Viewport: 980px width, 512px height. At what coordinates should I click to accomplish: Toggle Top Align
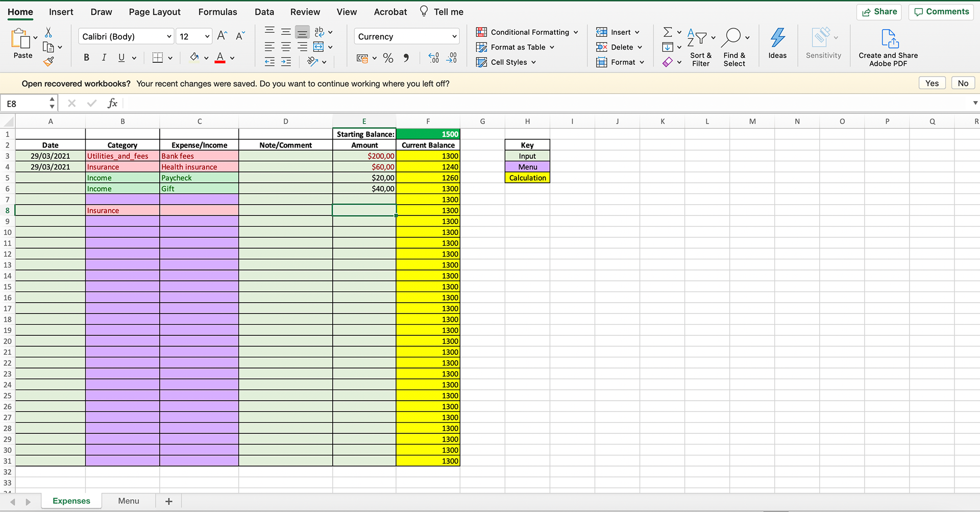[269, 32]
